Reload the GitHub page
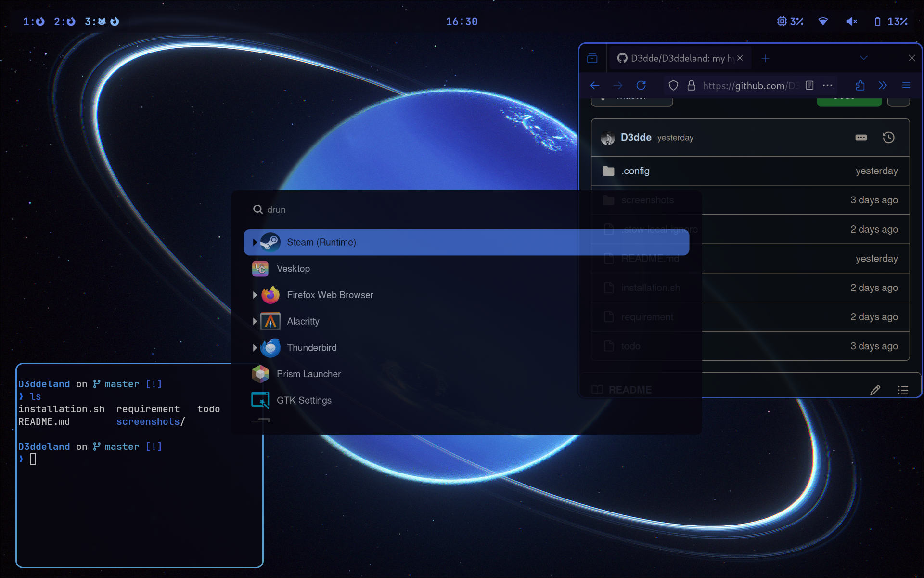The width and height of the screenshot is (924, 578). click(x=641, y=86)
